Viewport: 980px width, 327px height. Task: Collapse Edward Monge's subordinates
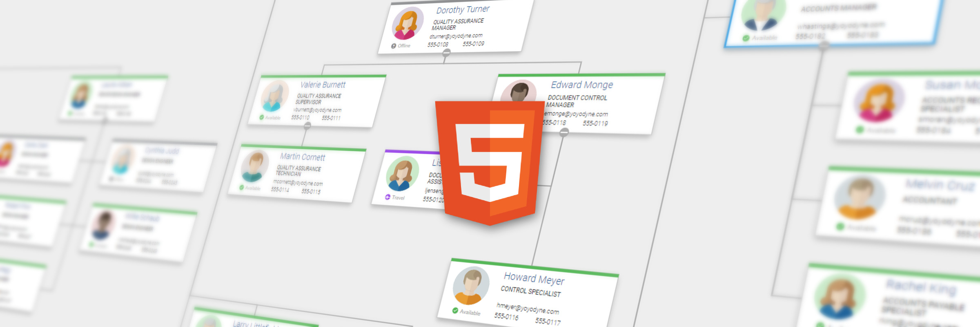(564, 132)
